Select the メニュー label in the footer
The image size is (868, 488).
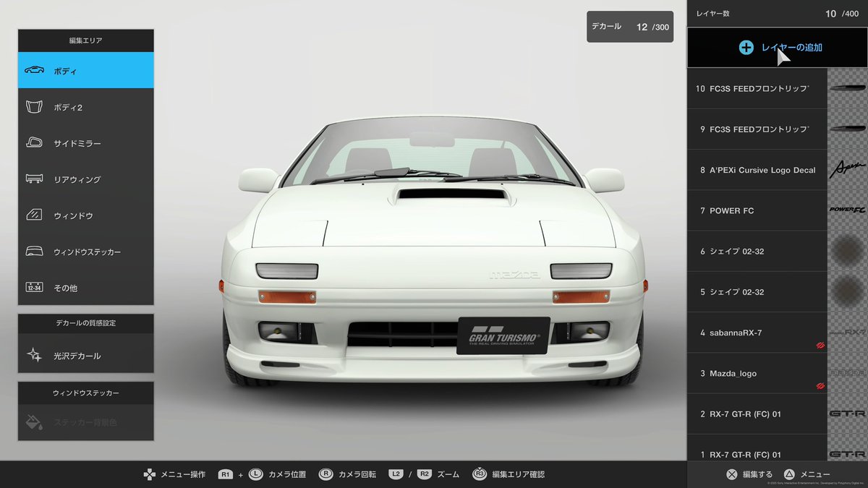pos(815,475)
